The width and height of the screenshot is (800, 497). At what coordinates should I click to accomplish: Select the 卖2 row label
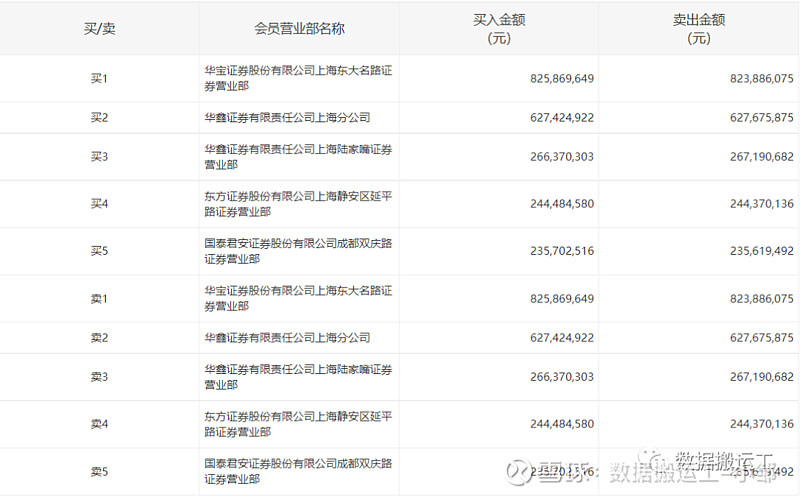99,338
